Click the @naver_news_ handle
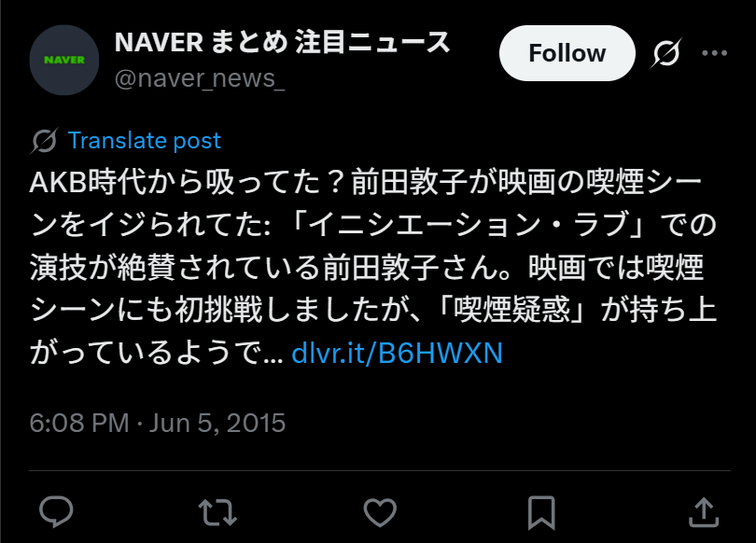This screenshot has height=543, width=756. [x=200, y=78]
